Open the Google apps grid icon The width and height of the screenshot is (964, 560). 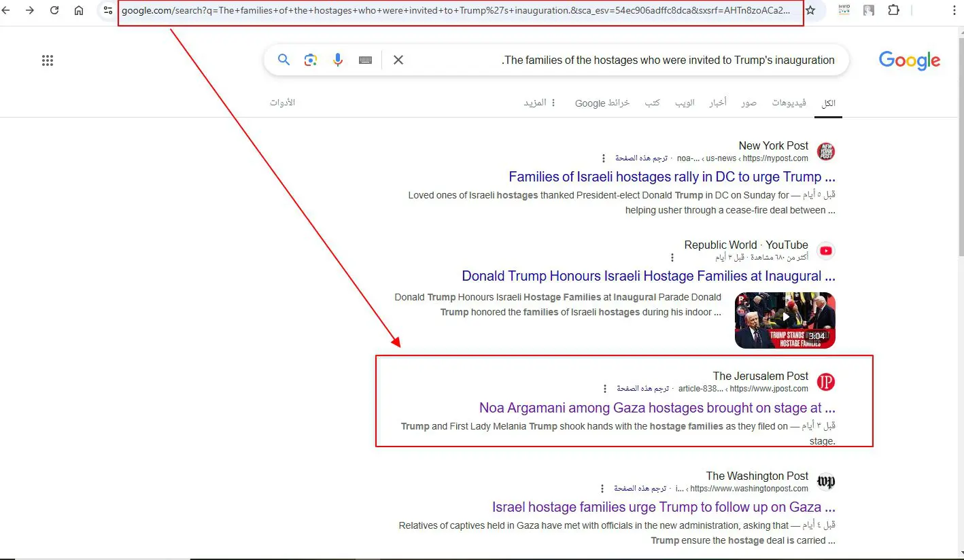(x=48, y=60)
